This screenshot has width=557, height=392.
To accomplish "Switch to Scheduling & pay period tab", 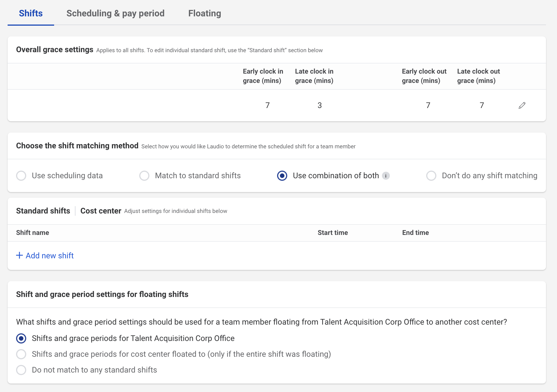I will click(x=115, y=13).
